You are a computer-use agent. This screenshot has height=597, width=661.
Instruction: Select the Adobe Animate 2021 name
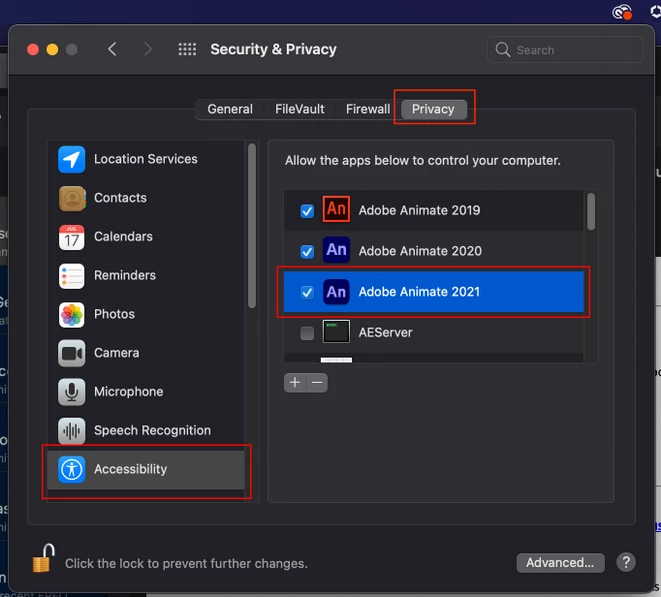(x=419, y=292)
